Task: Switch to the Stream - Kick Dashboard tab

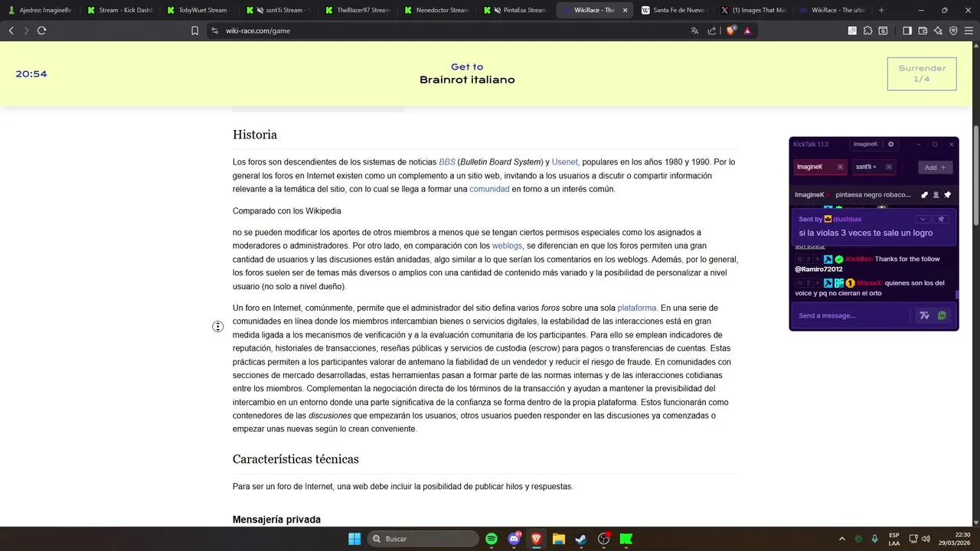Action: 120,10
